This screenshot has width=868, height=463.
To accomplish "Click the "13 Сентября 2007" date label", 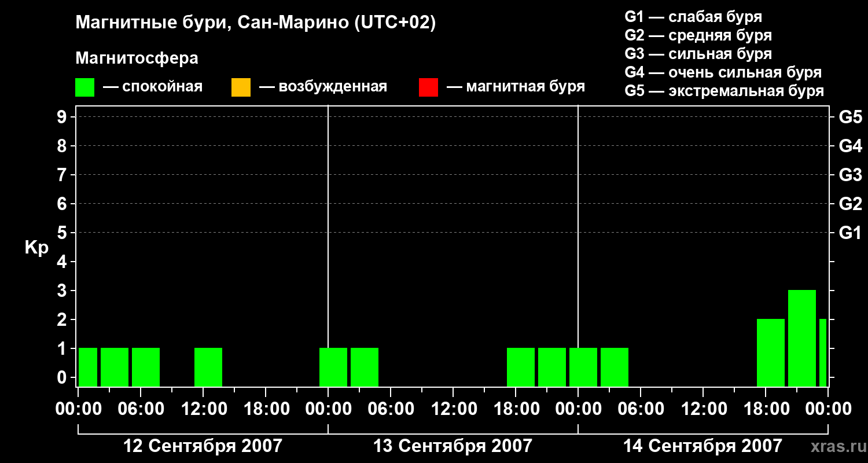I will coord(453,446).
